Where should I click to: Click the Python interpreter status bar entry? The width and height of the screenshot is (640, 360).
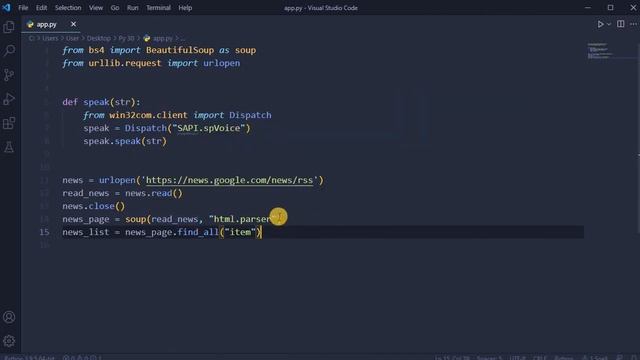click(29, 358)
